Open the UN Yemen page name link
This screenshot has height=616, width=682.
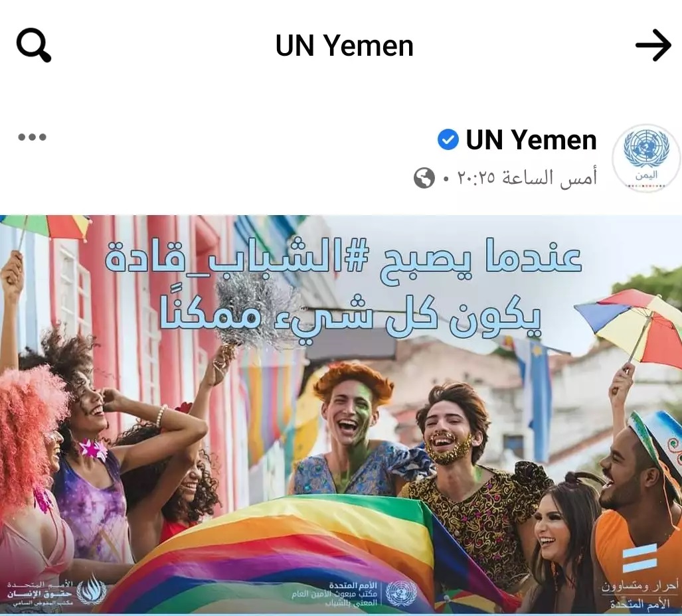pyautogui.click(x=531, y=140)
